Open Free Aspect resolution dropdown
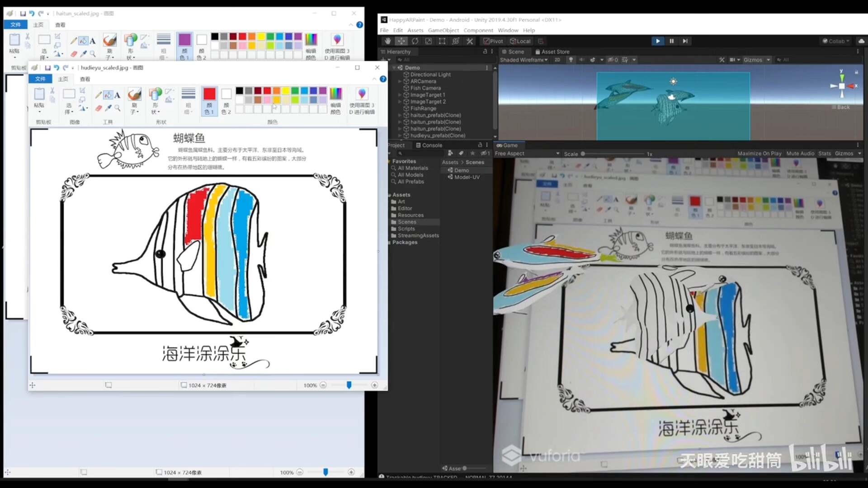Viewport: 868px width, 488px height. pyautogui.click(x=527, y=154)
